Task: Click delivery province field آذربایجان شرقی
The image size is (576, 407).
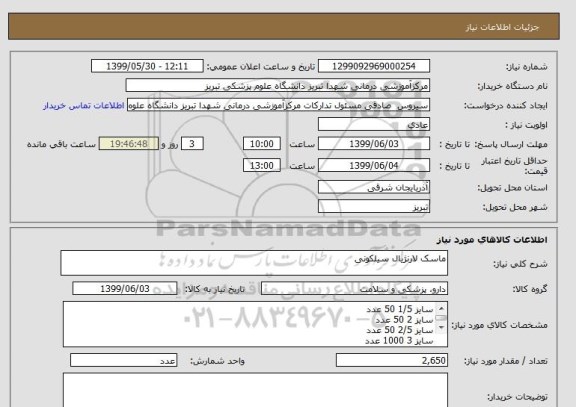Action: click(x=374, y=187)
